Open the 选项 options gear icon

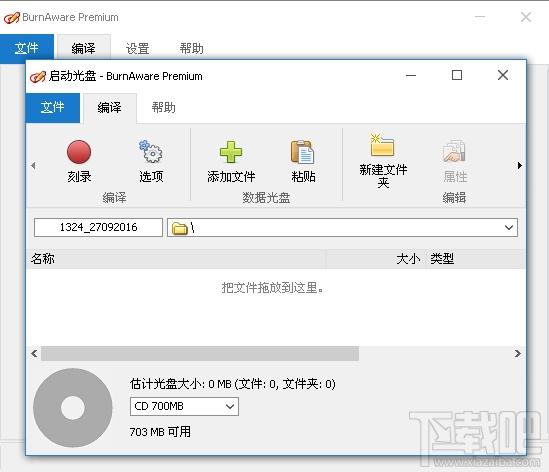151,152
